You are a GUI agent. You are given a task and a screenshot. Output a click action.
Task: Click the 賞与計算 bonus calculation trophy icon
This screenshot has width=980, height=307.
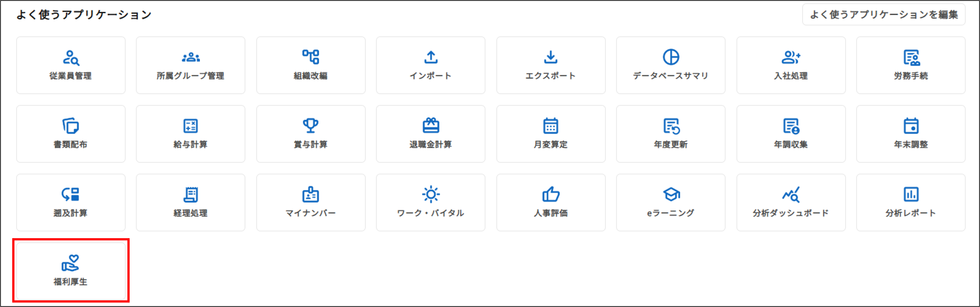point(310,134)
